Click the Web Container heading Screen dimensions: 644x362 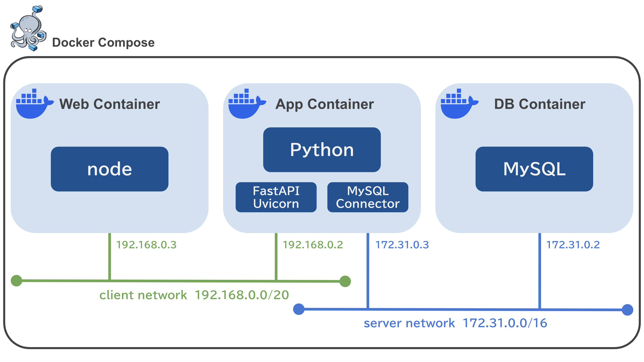[110, 104]
